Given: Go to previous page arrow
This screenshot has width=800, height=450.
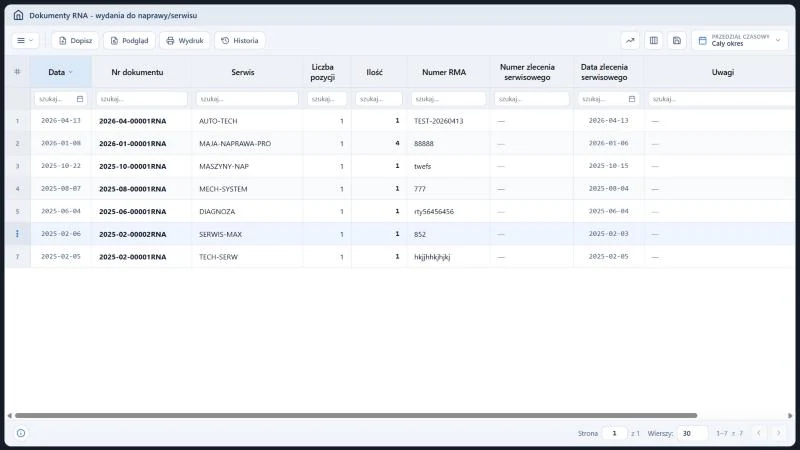Looking at the screenshot, I should [x=759, y=433].
